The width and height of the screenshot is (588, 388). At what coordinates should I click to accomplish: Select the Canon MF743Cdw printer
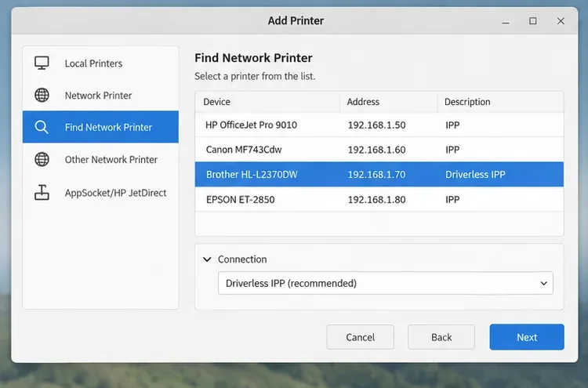pyautogui.click(x=379, y=150)
